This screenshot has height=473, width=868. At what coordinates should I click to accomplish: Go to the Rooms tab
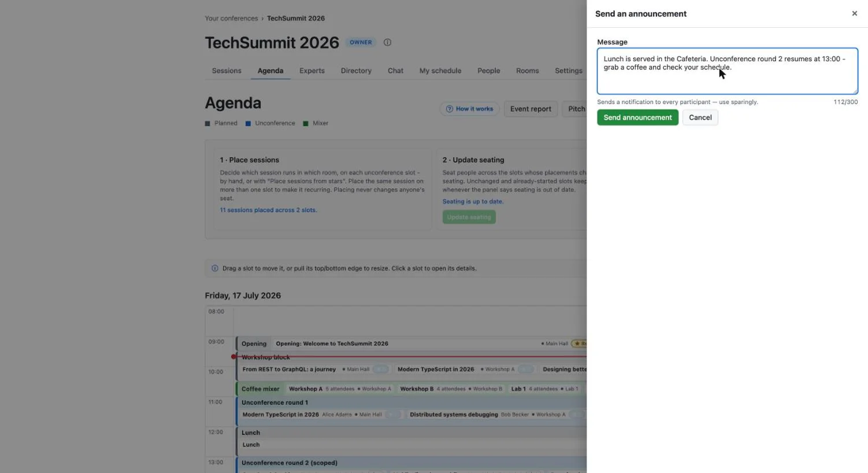(527, 71)
